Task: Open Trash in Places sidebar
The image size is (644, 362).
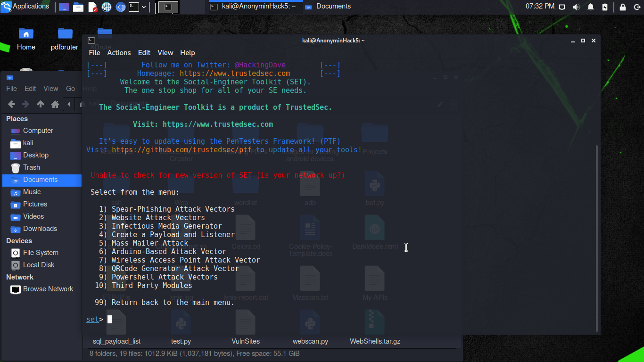Action: click(42, 167)
